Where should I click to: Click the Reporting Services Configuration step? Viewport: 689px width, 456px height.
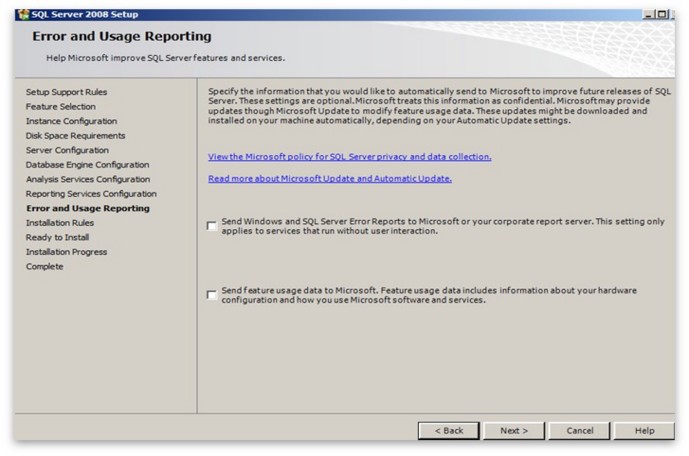(x=91, y=193)
